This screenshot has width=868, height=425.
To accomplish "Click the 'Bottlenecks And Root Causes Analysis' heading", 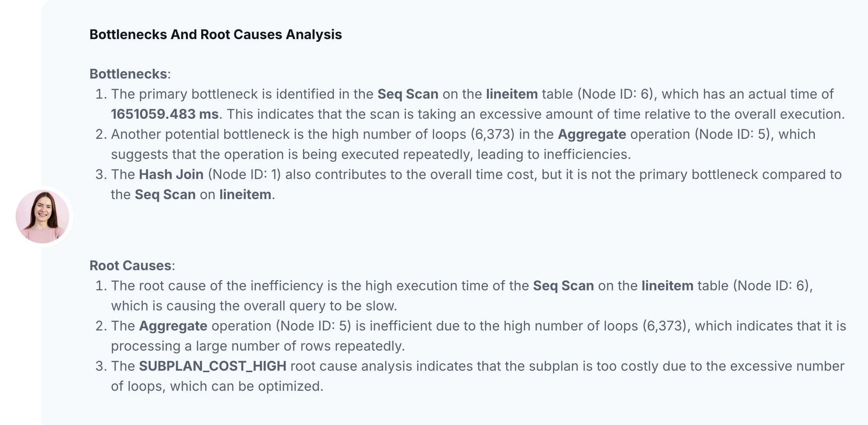I will tap(216, 35).
